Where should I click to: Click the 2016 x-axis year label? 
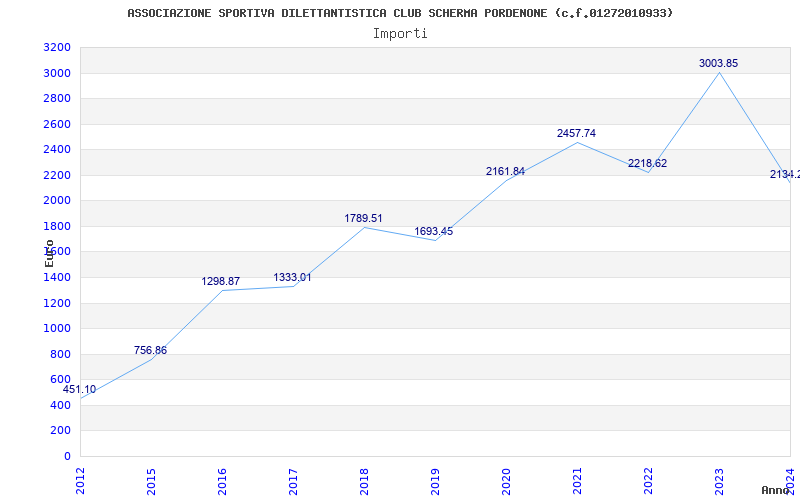(222, 481)
